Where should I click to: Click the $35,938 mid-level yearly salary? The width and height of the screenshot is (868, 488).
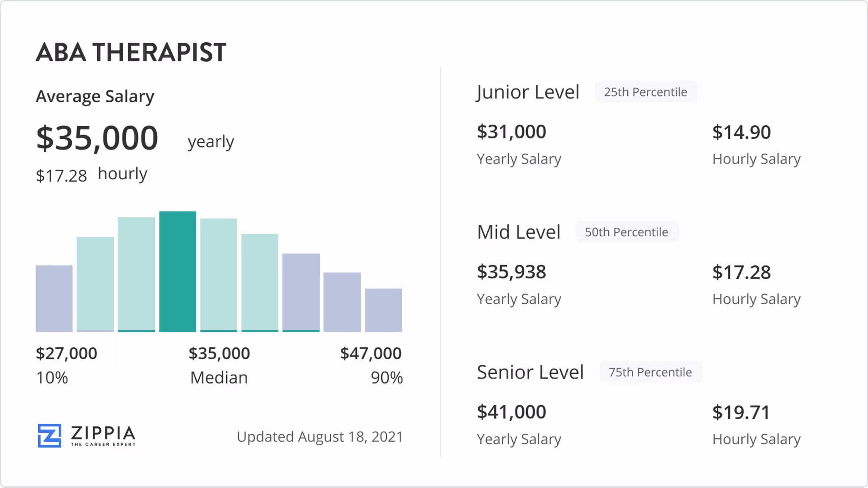click(511, 272)
